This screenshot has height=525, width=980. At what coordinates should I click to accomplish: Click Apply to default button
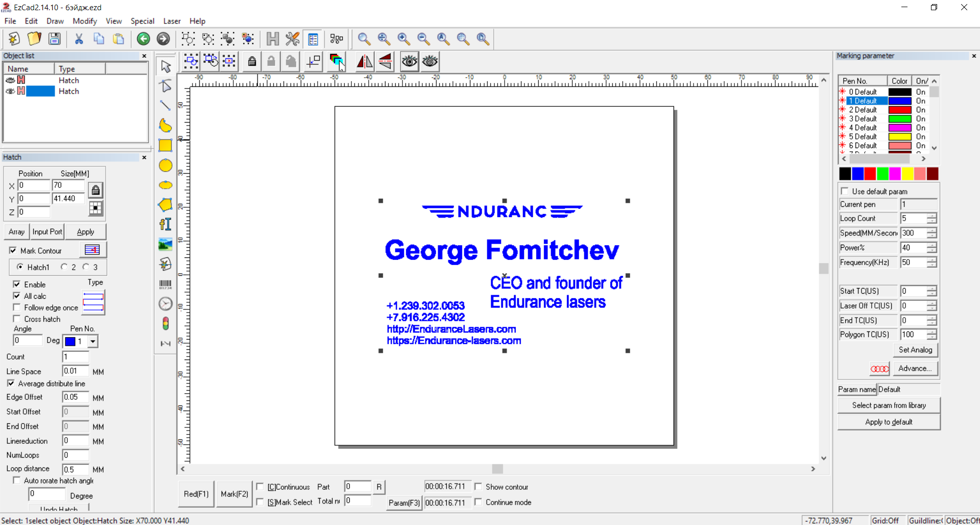(x=889, y=422)
